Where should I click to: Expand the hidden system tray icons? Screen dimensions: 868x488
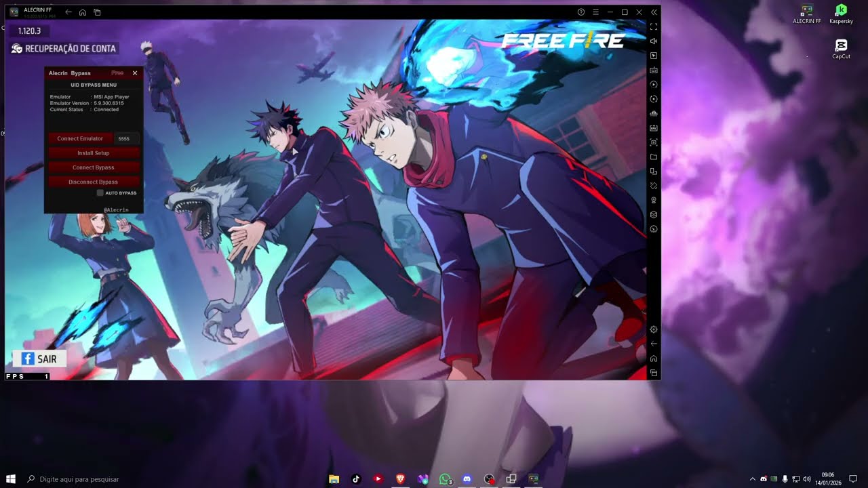[x=752, y=479]
